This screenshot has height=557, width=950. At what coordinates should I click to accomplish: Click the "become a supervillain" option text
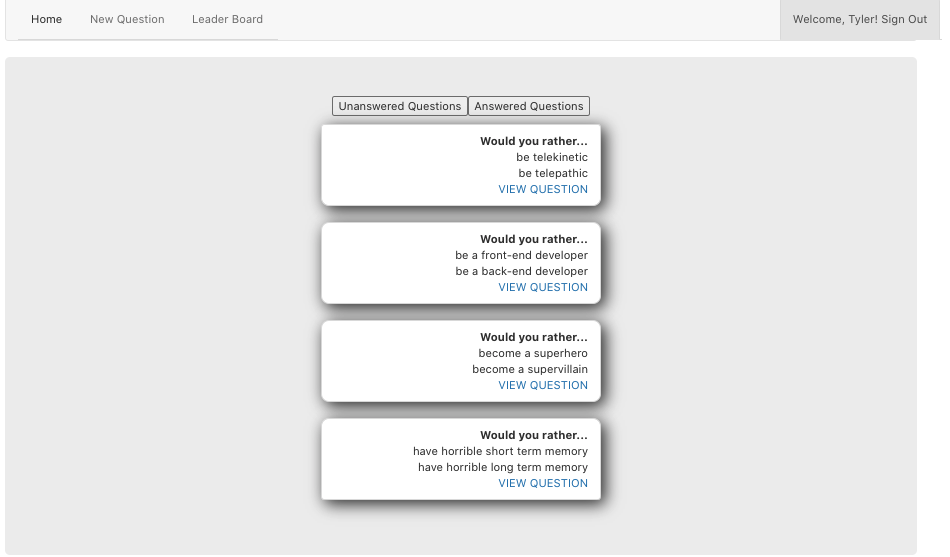[530, 369]
